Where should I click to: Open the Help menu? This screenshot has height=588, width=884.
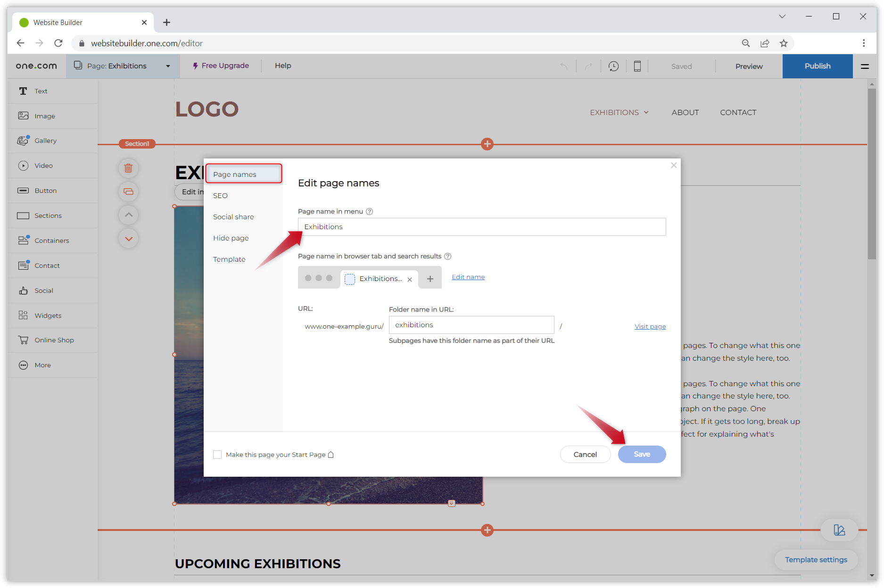click(283, 66)
